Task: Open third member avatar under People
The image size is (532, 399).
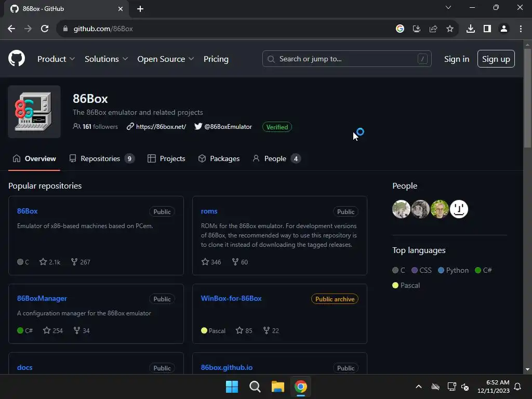Action: point(440,209)
